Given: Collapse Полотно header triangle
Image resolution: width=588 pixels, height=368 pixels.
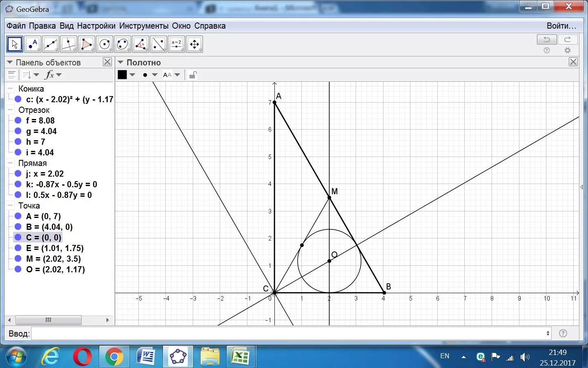Looking at the screenshot, I should [x=120, y=62].
